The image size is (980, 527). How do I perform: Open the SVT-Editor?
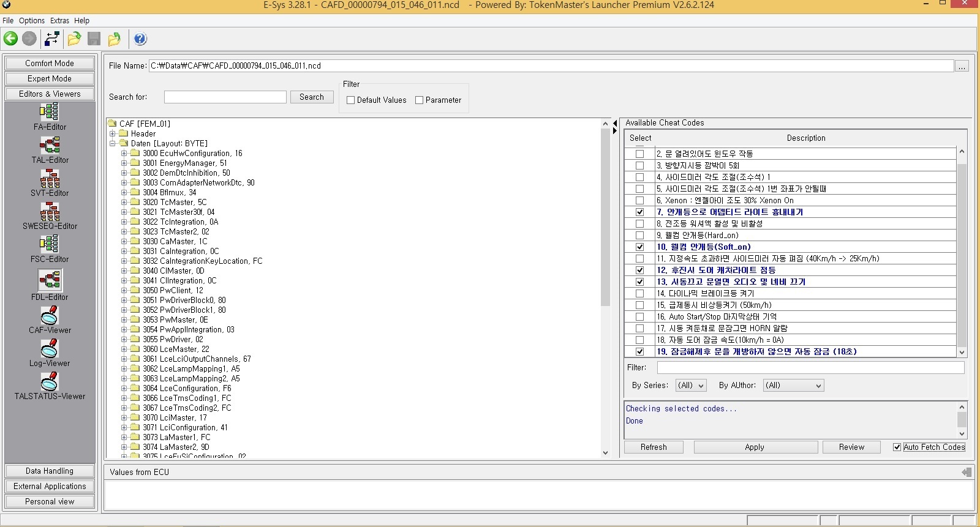point(50,182)
